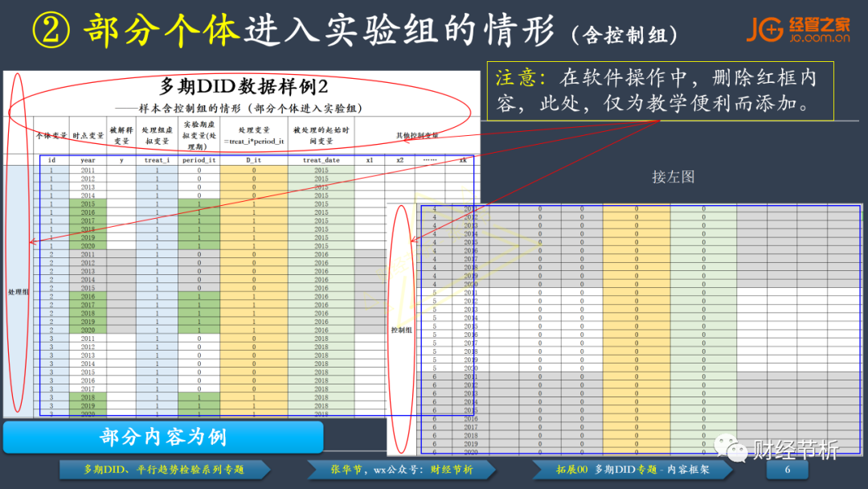Screen dimensions: 868x489
Task: Click the page number 6 box
Action: [x=787, y=470]
